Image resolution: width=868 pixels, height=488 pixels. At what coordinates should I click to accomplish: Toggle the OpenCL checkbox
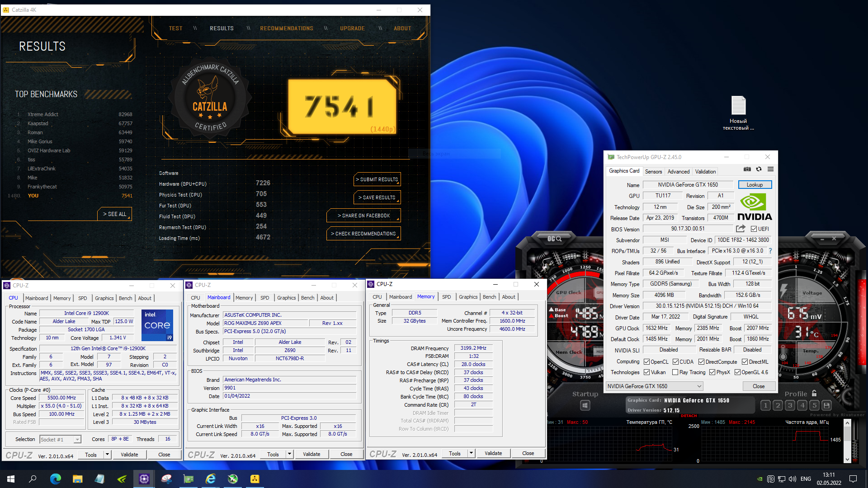click(x=646, y=362)
